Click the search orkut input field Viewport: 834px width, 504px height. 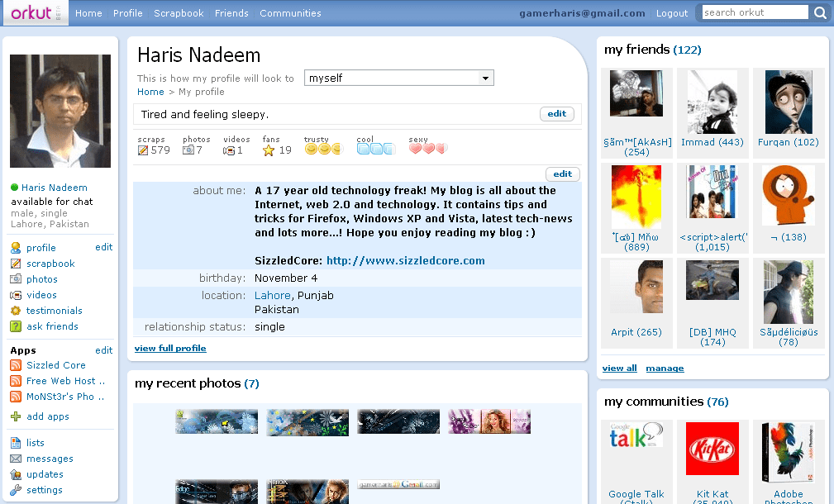755,12
